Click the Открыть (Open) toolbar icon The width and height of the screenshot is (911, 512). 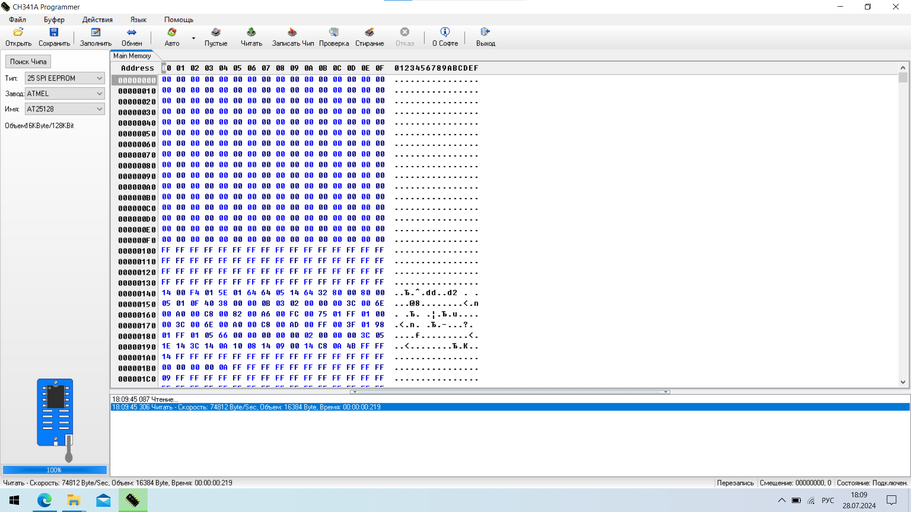coord(18,37)
